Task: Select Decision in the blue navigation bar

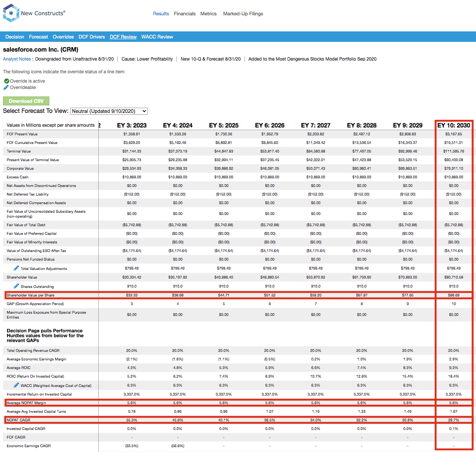Action: point(15,37)
